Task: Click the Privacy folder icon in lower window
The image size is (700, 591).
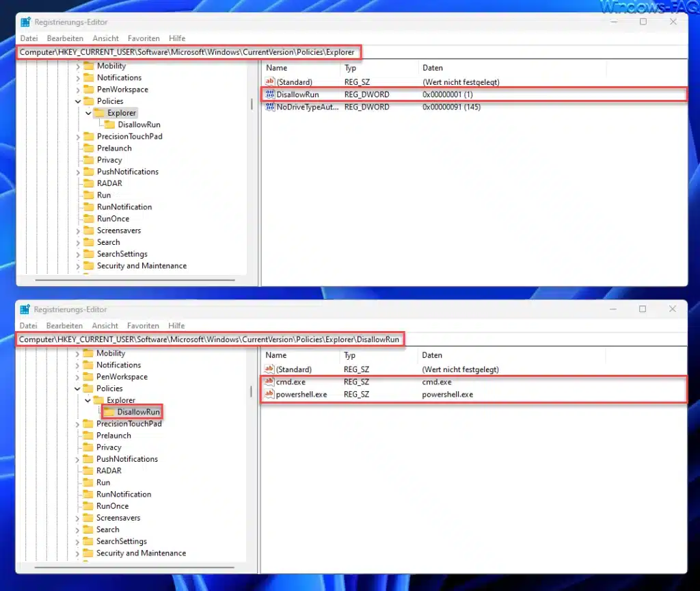Action: click(x=88, y=447)
